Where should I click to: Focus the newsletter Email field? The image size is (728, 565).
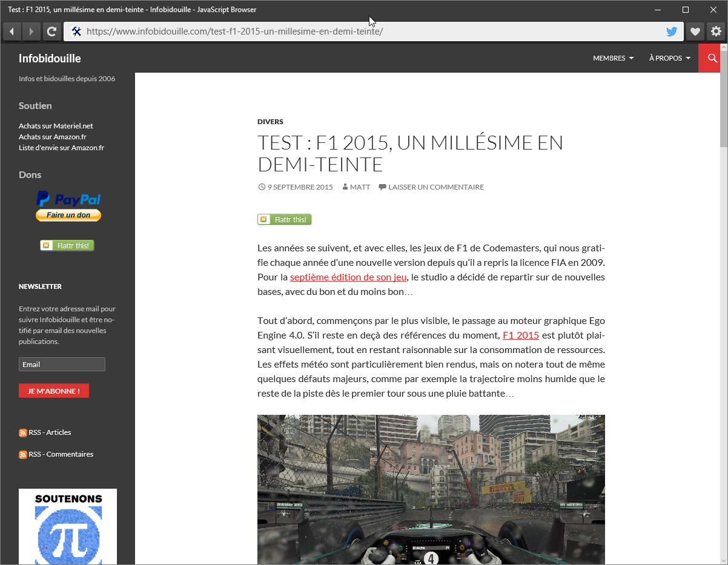pos(62,364)
